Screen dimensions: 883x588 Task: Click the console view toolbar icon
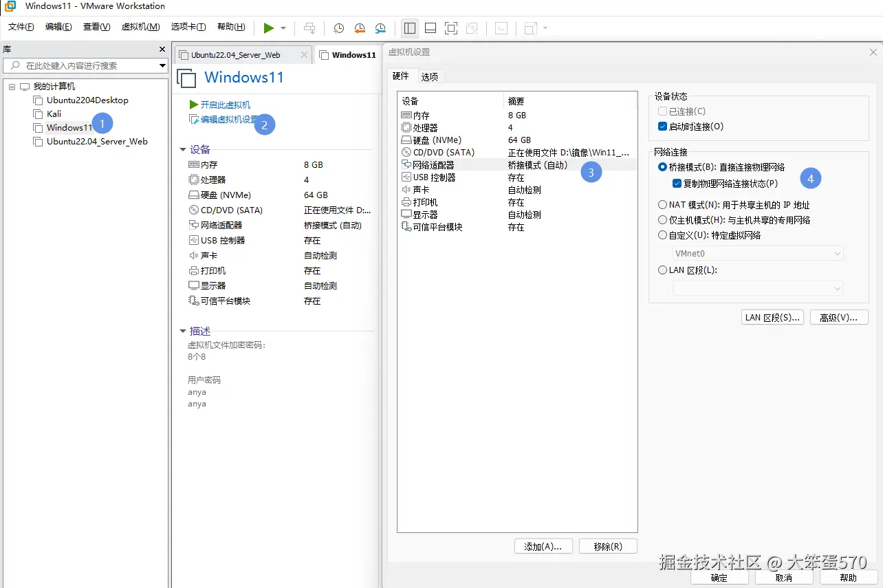tap(502, 28)
